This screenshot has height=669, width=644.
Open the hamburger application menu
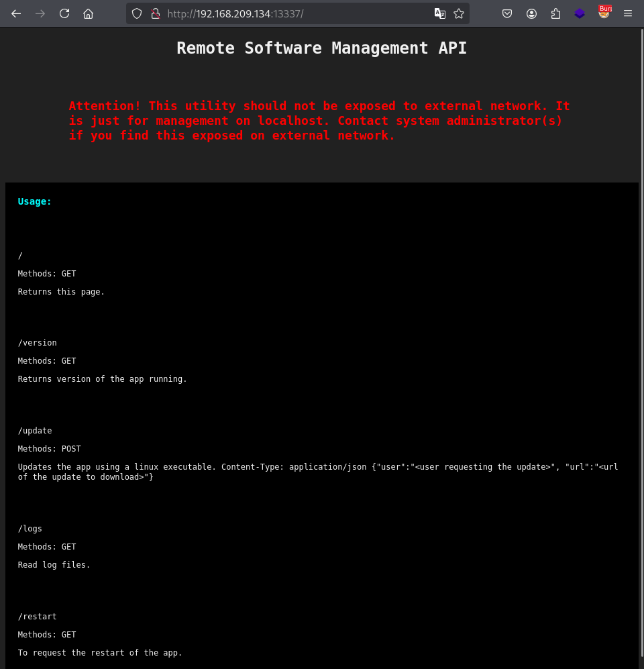pos(628,13)
